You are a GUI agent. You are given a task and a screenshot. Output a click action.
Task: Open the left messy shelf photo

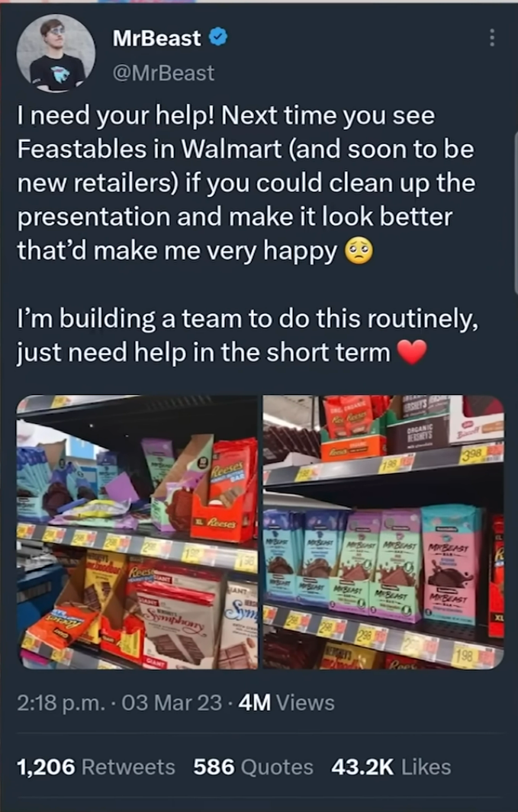tap(137, 532)
